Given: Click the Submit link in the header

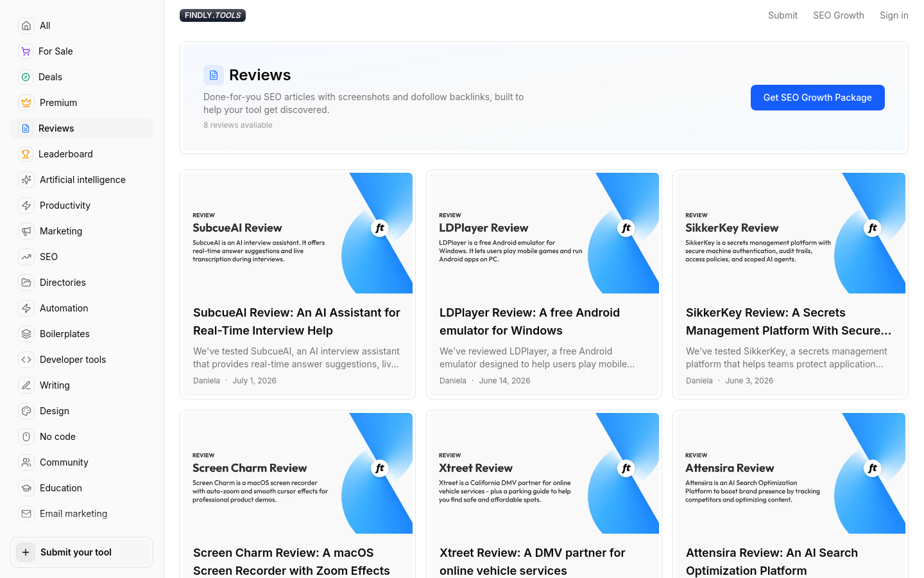Looking at the screenshot, I should 783,15.
